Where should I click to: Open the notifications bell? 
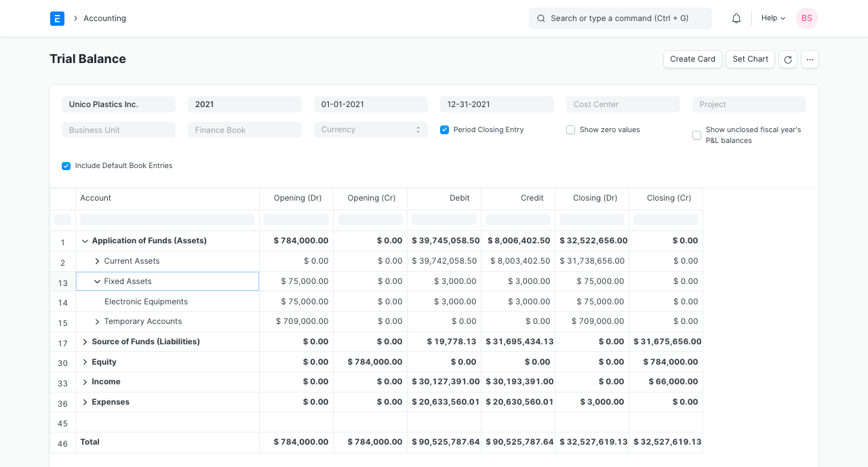point(736,18)
